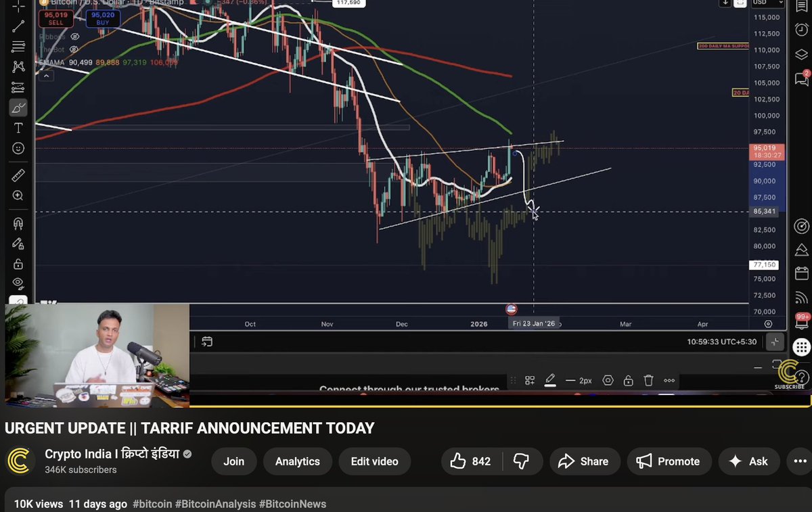Screen dimensions: 812x512
Task: Click the Edit video button
Action: click(x=374, y=461)
